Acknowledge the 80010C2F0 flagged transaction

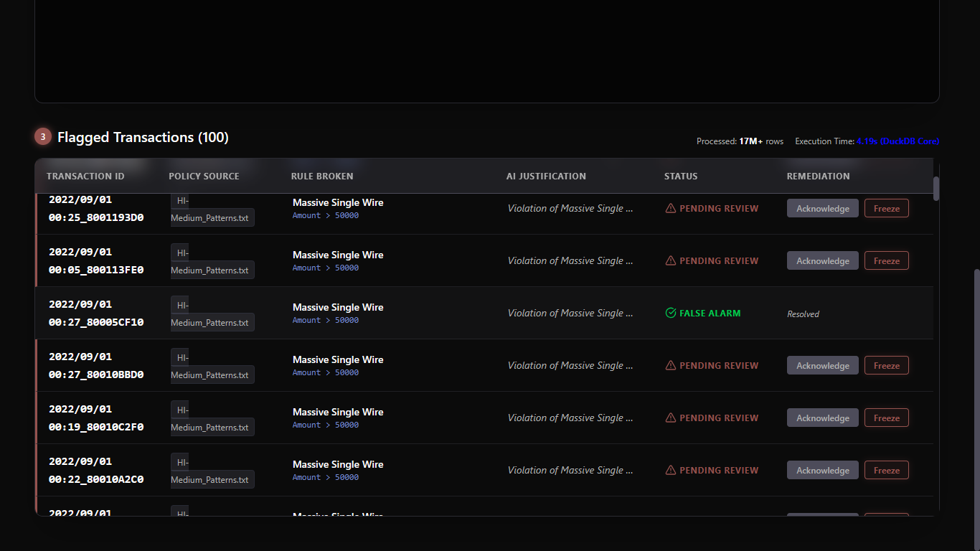(x=822, y=418)
